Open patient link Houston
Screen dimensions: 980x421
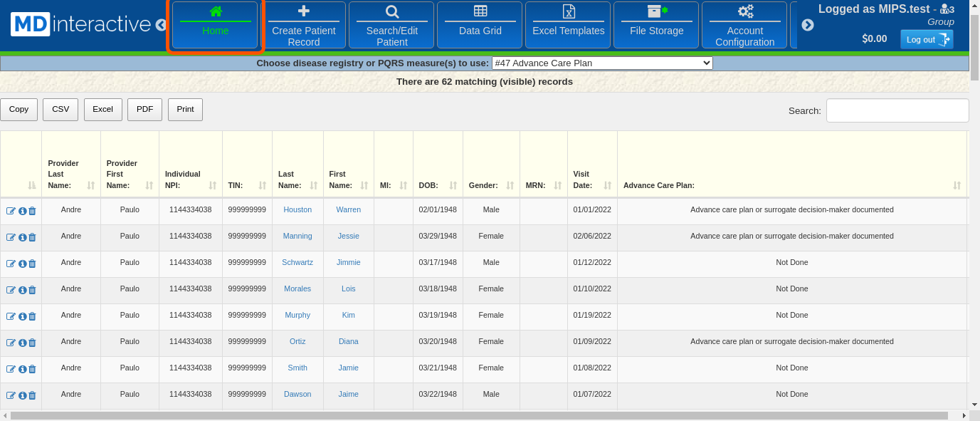pyautogui.click(x=297, y=209)
